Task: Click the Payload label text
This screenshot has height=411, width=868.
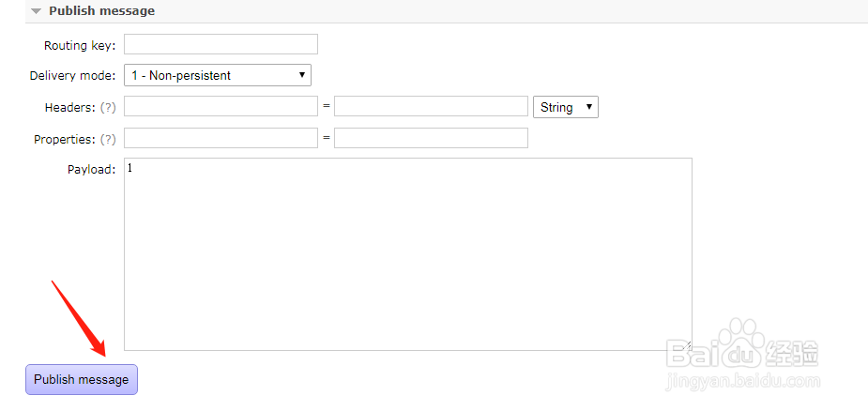Action: (x=91, y=170)
